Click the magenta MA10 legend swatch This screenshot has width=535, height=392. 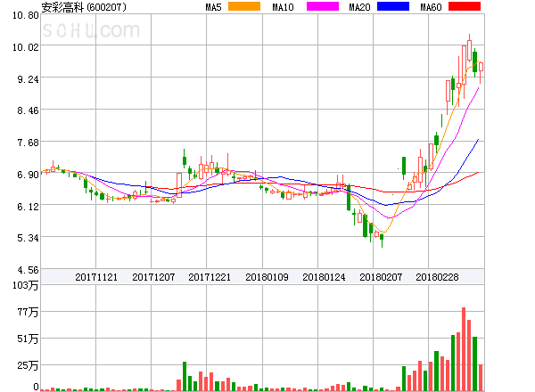[x=323, y=6]
